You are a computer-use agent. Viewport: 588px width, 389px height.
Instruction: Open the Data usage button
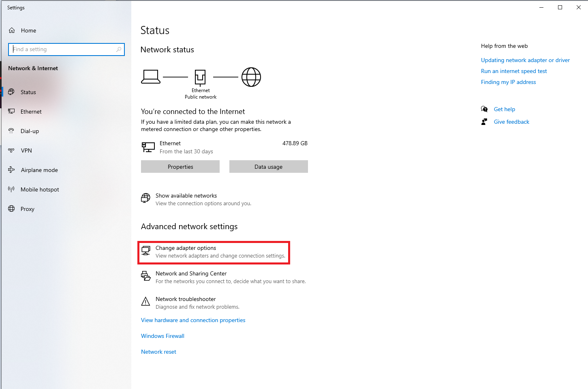[x=269, y=167]
